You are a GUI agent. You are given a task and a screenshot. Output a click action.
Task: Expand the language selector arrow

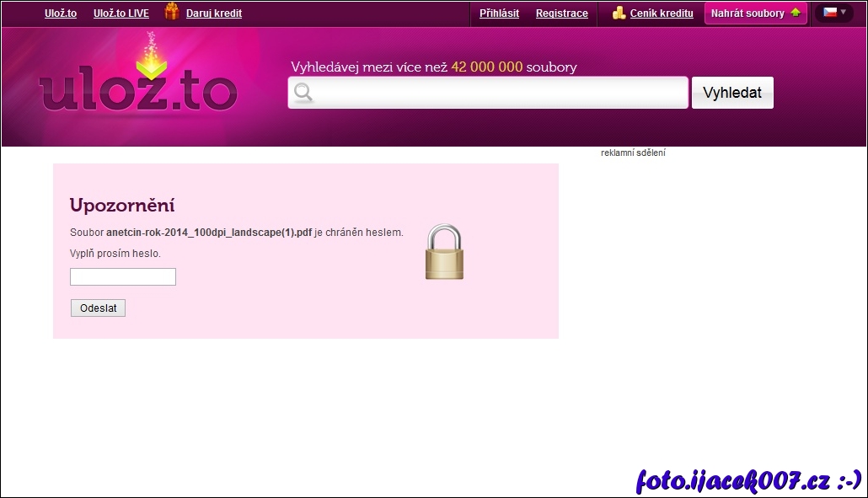tap(844, 13)
